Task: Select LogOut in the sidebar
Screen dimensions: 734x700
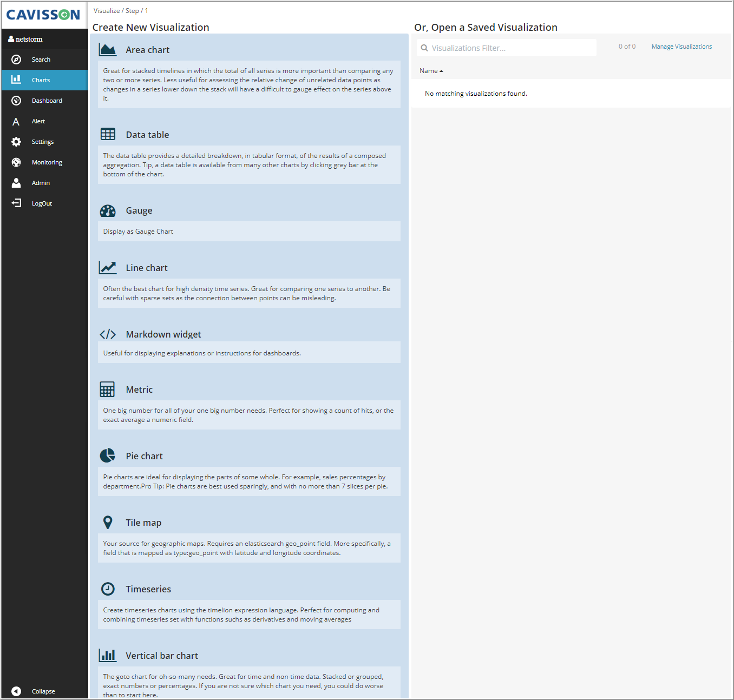Action: point(44,203)
